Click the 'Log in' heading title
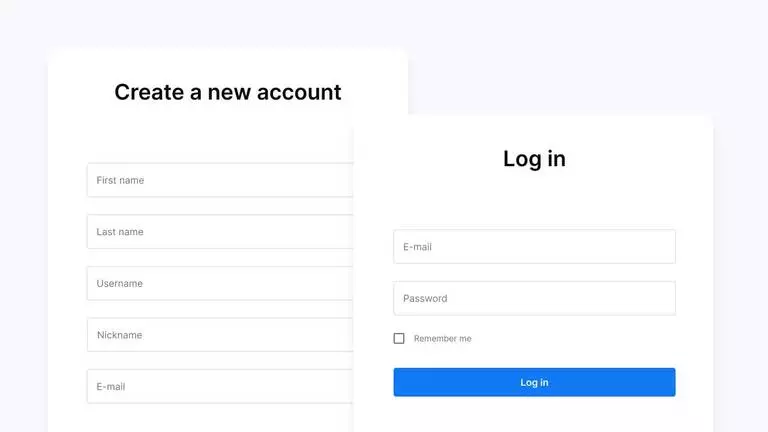768x432 pixels. 534,159
